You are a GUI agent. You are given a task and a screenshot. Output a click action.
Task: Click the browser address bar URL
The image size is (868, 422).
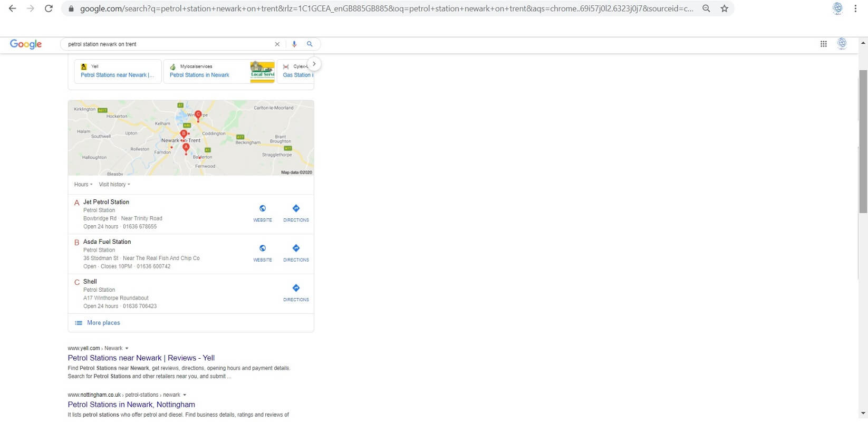(x=387, y=8)
